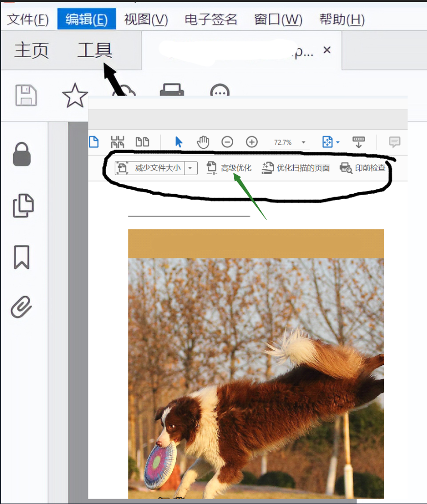Select the hand pan tool

[x=203, y=142]
